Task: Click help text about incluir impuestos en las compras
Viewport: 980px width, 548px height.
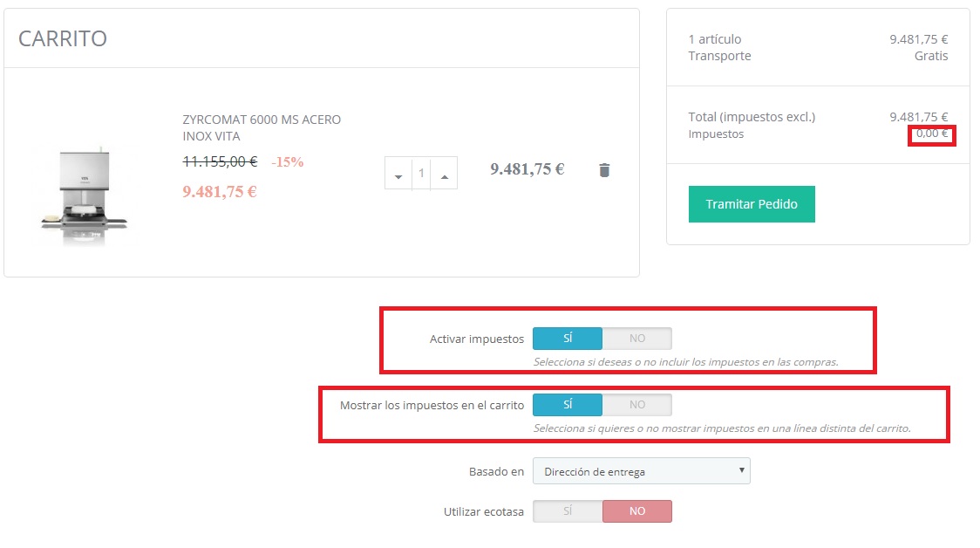Action: pyautogui.click(x=685, y=362)
